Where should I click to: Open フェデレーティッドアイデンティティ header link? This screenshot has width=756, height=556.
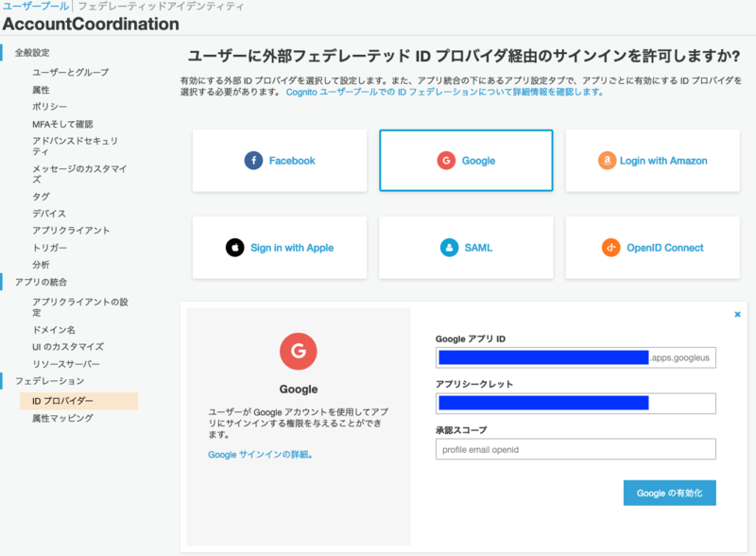161,7
